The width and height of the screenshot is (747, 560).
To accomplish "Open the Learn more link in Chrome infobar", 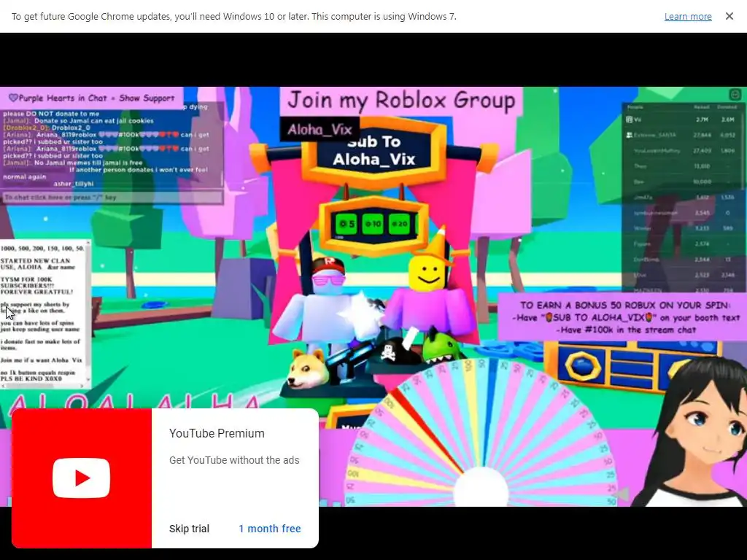I will pos(688,17).
